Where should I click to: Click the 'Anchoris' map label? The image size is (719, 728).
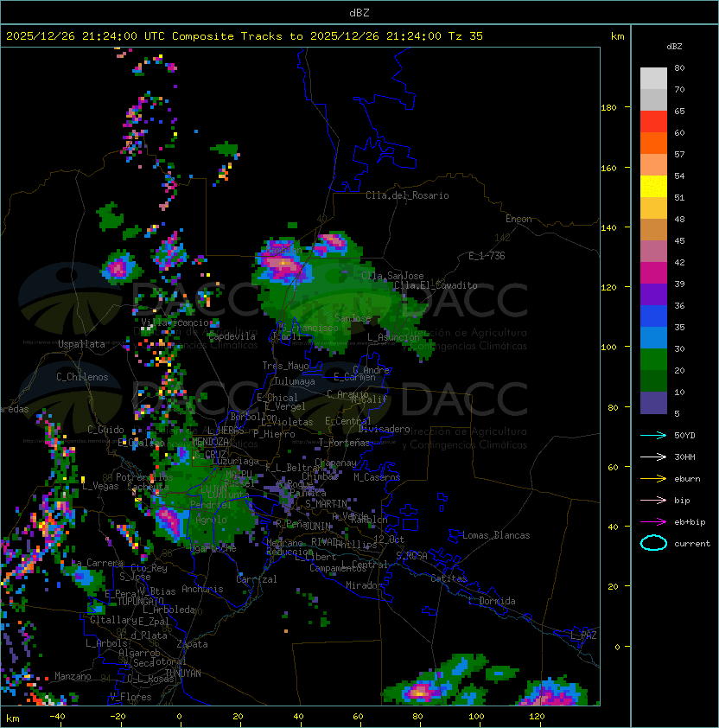[202, 589]
